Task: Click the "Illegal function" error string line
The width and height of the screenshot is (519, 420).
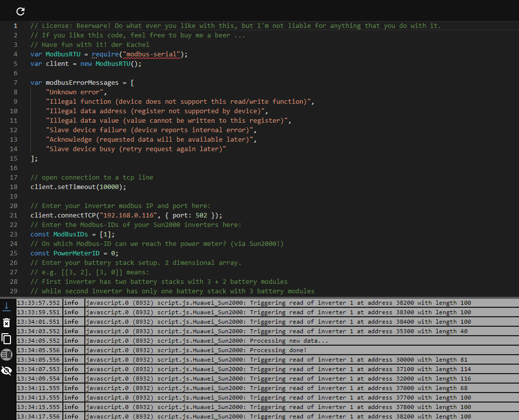Action: coord(180,102)
